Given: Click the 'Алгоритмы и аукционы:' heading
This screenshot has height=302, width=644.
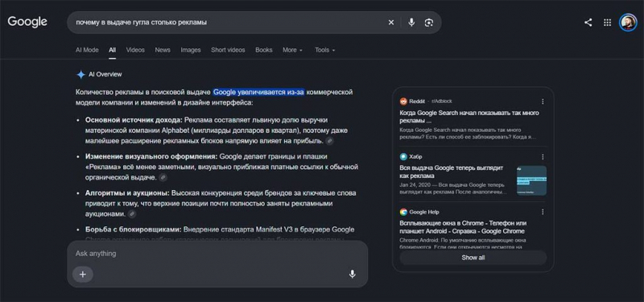Looking at the screenshot, I should tap(127, 193).
